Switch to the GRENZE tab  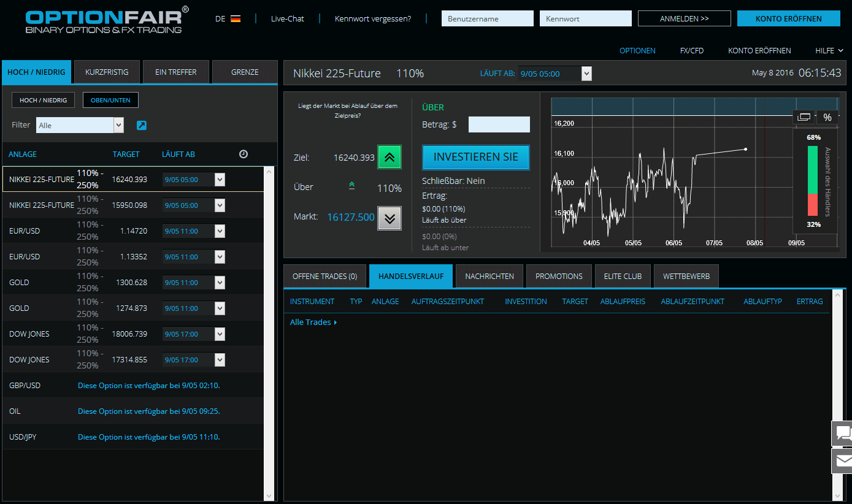click(245, 72)
